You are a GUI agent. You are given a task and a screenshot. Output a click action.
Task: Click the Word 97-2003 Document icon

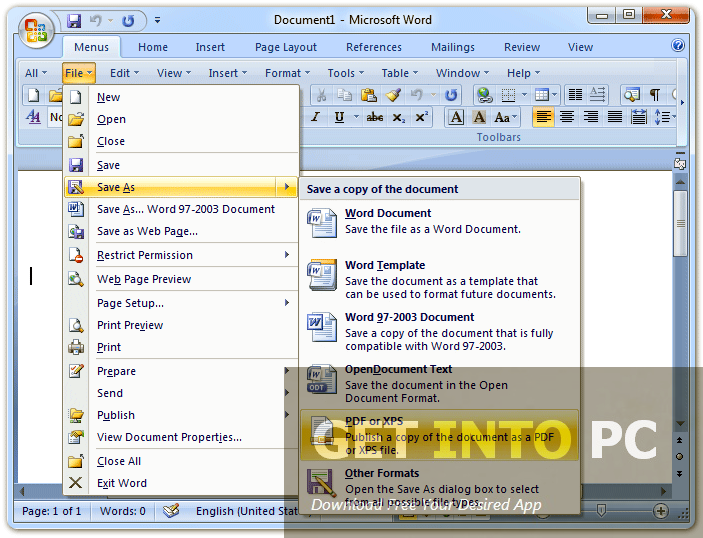pos(321,326)
